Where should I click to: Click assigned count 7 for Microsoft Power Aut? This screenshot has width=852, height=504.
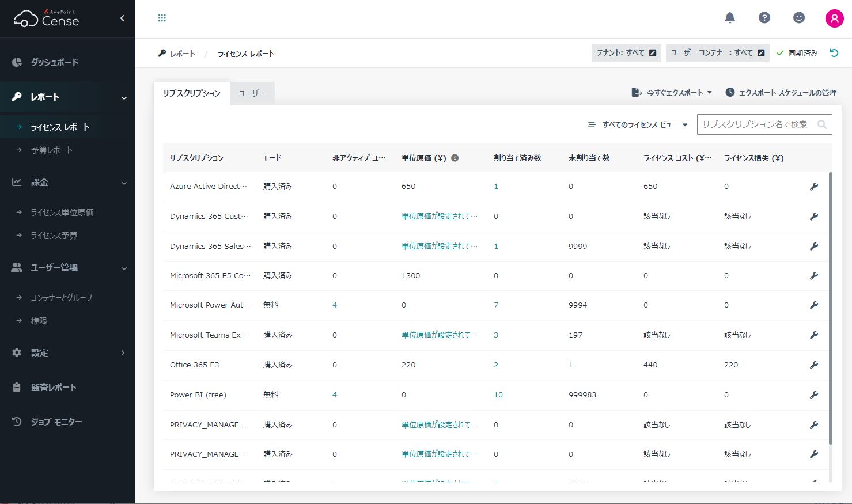click(x=496, y=305)
